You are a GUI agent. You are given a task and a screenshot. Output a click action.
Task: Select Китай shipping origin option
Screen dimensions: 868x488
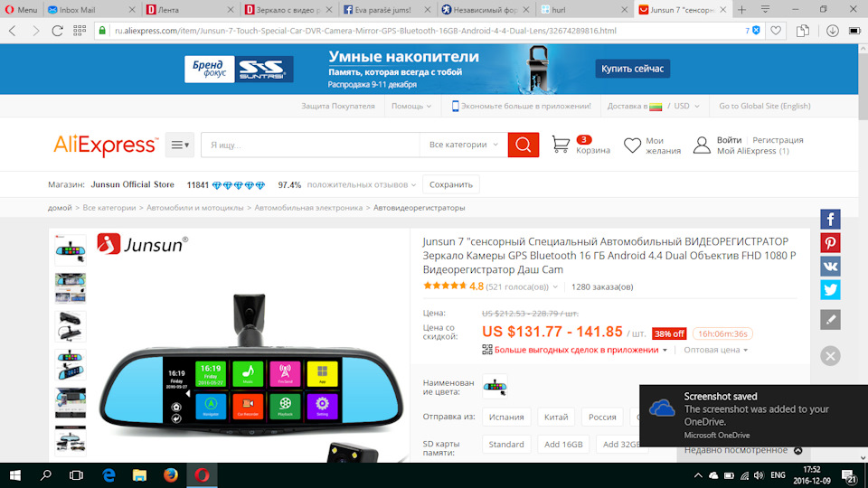(556, 417)
